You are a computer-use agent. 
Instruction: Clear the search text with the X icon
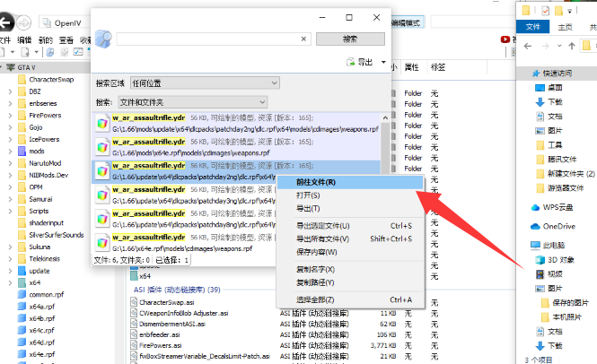(x=303, y=39)
